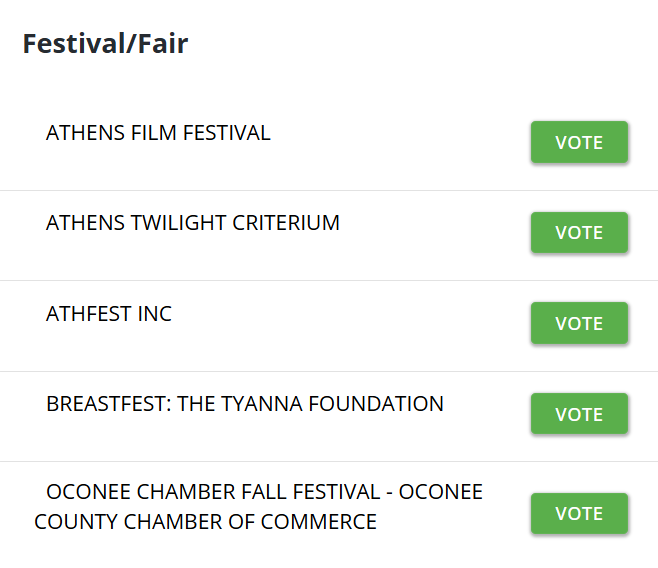
Task: Click the word CRITERIUM in the second nominee
Action: click(x=286, y=223)
